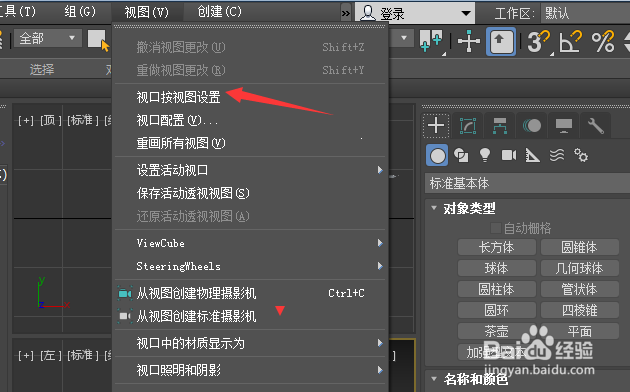Expand 视口照明和阴影 submenu
Image resolution: width=630 pixels, height=392 pixels.
(x=250, y=370)
